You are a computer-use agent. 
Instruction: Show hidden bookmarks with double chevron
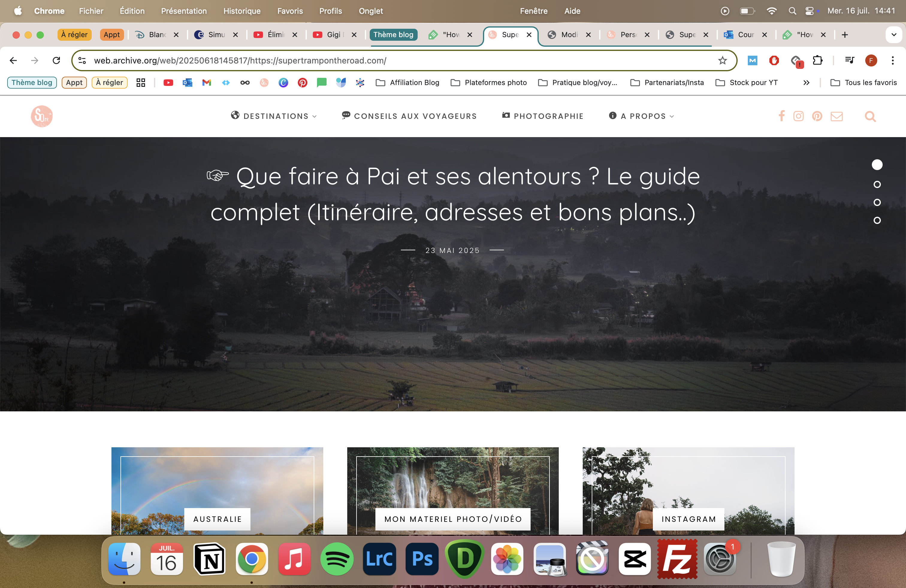806,83
